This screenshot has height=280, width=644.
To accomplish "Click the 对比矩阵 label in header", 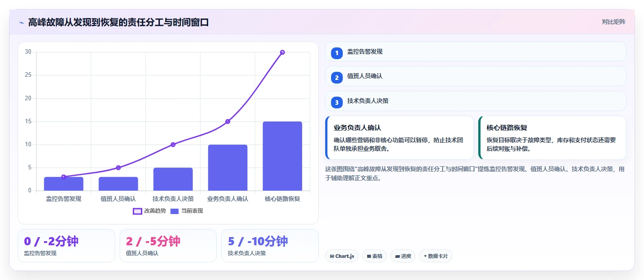I will tap(614, 22).
